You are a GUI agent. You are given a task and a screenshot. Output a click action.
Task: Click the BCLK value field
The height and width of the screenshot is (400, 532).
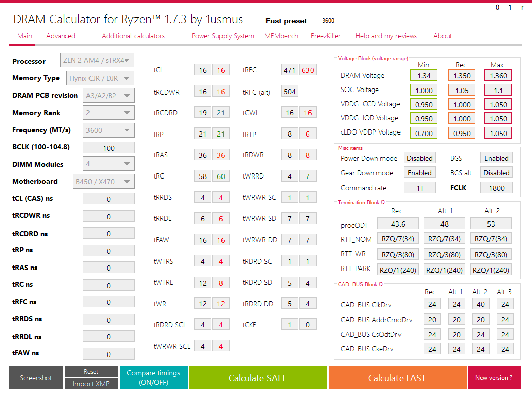tap(109, 148)
